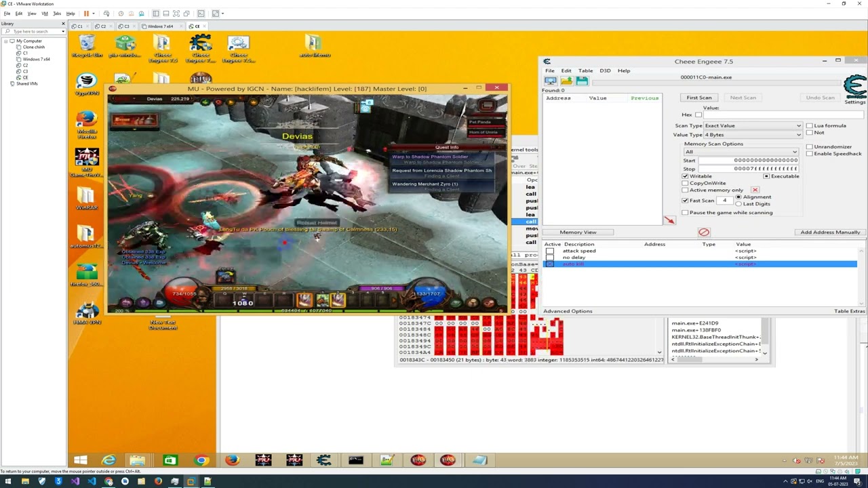Viewport: 868px width, 488px height.
Task: Toggle Active memory only checkbox
Action: click(685, 190)
